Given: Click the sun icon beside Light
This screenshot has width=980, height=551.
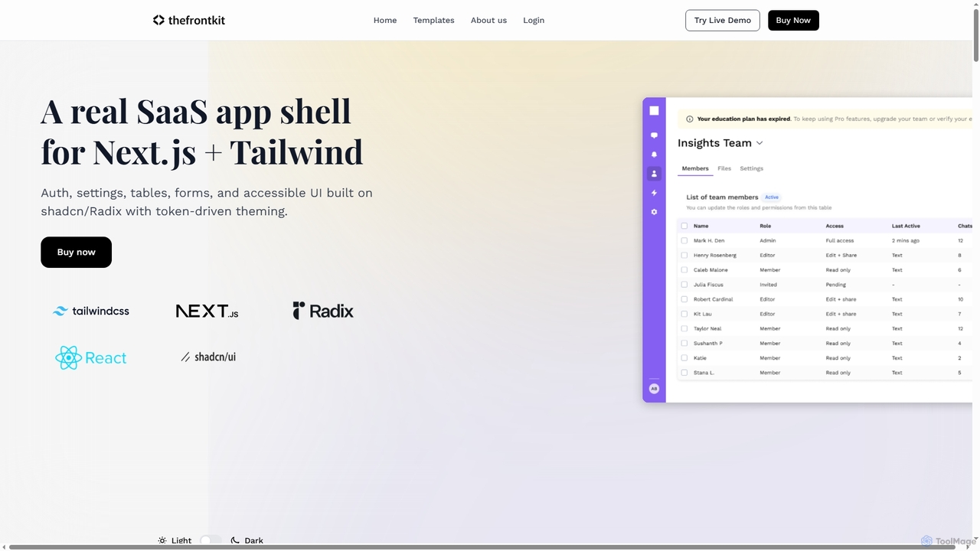Looking at the screenshot, I should [162, 540].
